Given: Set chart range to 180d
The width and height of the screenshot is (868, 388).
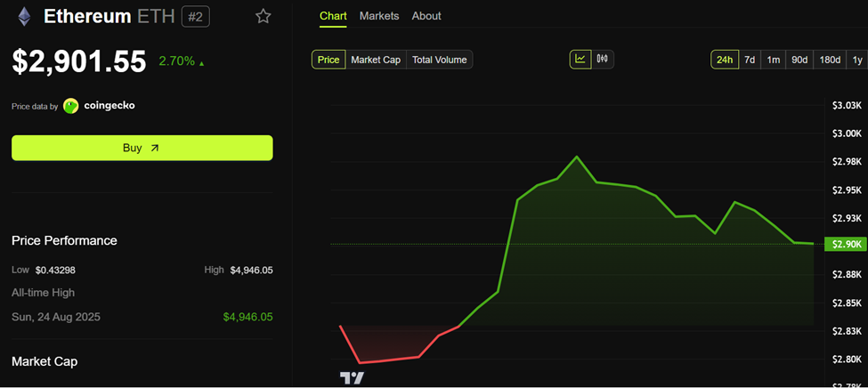Looking at the screenshot, I should tap(830, 60).
